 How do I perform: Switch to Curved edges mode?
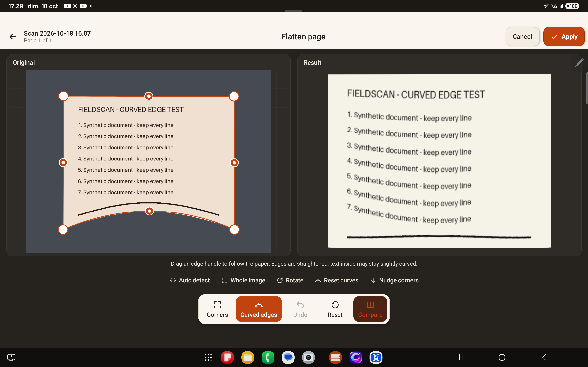click(x=259, y=309)
